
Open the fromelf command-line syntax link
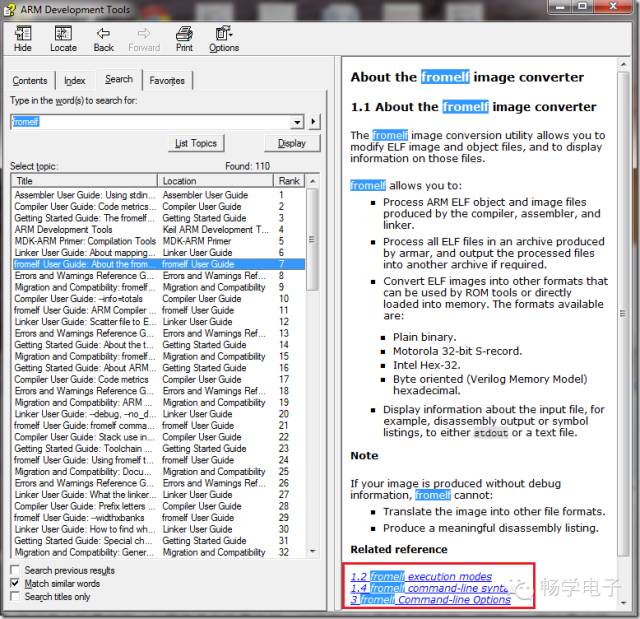click(429, 588)
